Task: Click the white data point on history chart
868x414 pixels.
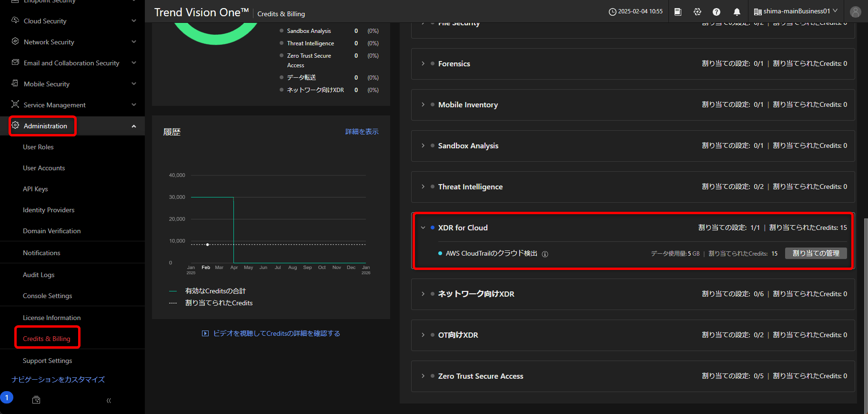Action: click(207, 244)
